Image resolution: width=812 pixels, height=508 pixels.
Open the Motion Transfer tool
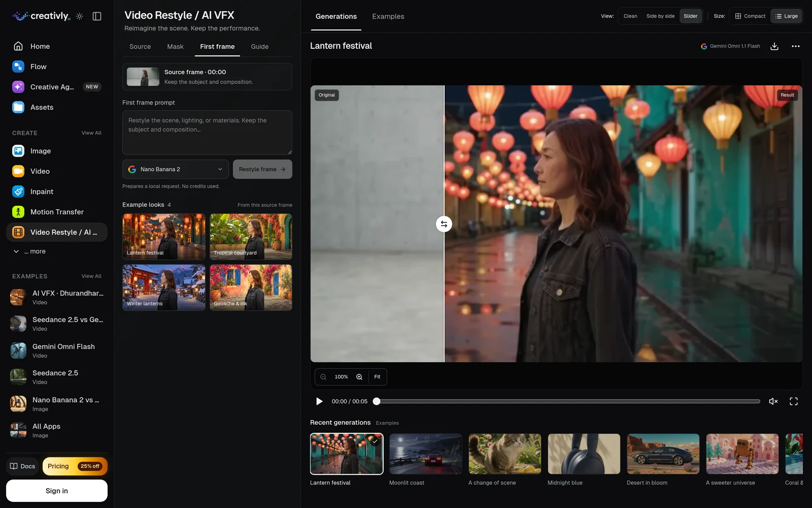point(57,212)
